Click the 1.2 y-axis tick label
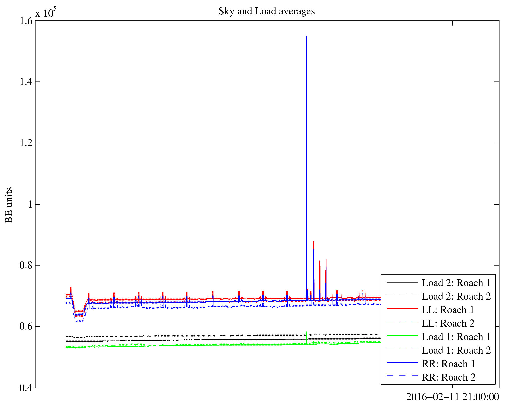This screenshot has height=420, width=506. pyautogui.click(x=26, y=143)
